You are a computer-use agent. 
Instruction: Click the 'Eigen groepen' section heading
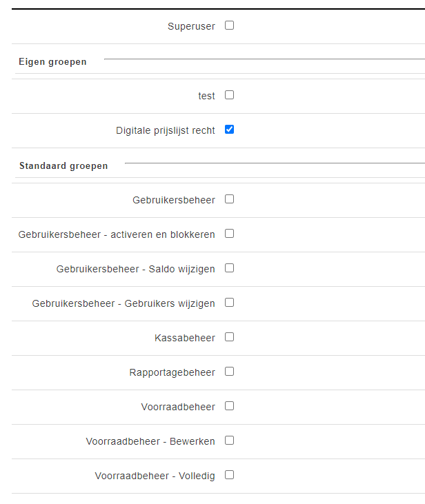tap(52, 62)
